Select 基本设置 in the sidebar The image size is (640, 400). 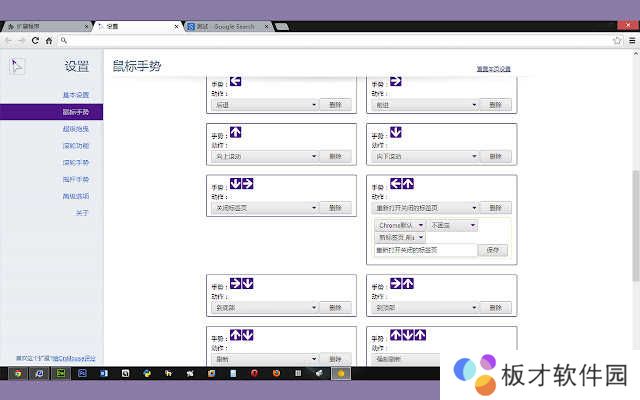click(76, 95)
